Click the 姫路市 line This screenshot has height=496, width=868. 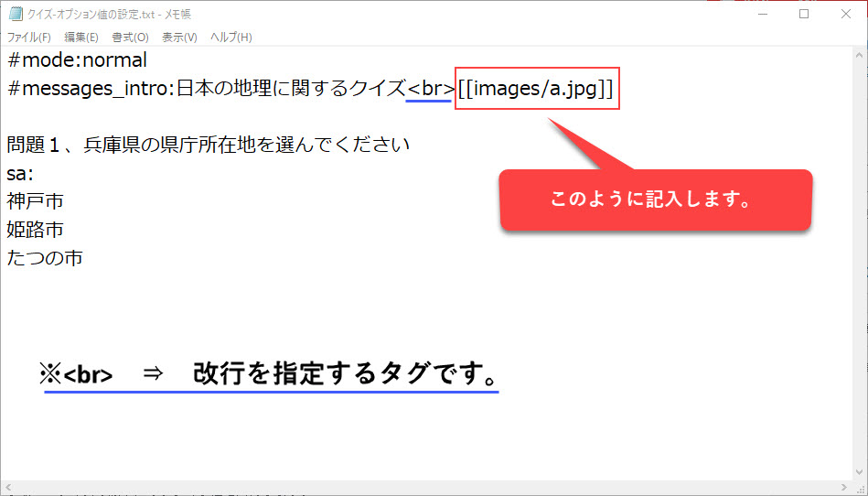pyautogui.click(x=35, y=230)
